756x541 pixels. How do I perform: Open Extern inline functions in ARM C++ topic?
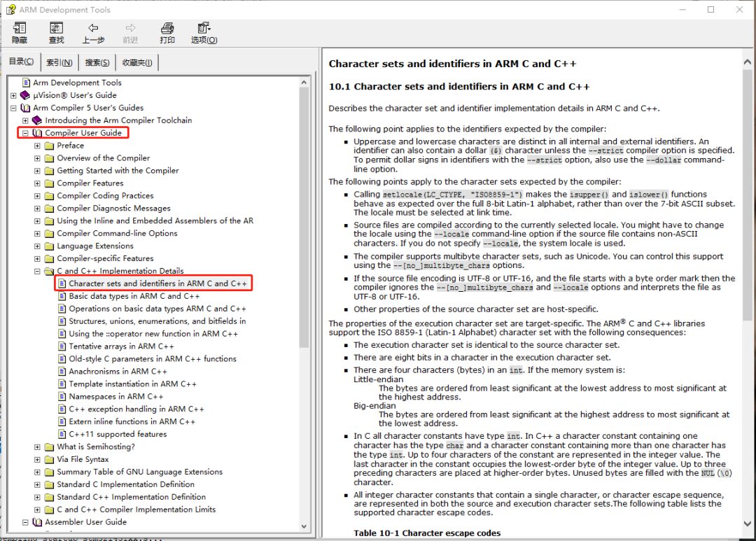tap(132, 421)
